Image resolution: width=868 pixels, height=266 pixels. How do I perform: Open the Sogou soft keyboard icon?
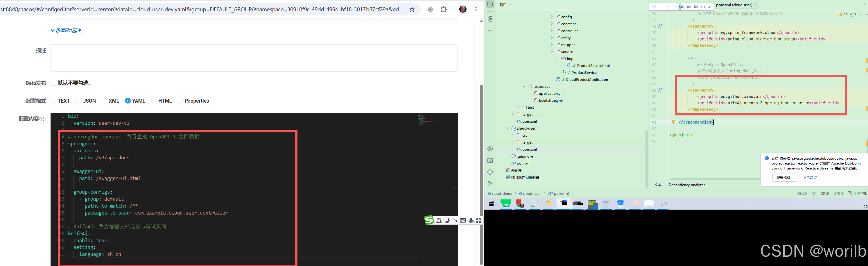pyautogui.click(x=463, y=220)
